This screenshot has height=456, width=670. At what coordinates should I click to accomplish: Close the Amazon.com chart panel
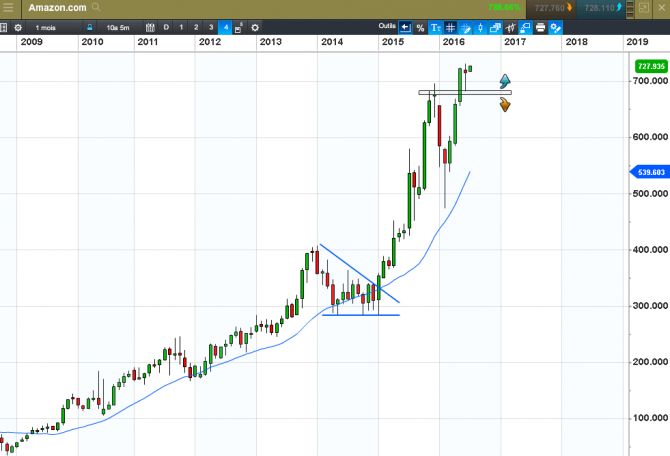661,8
